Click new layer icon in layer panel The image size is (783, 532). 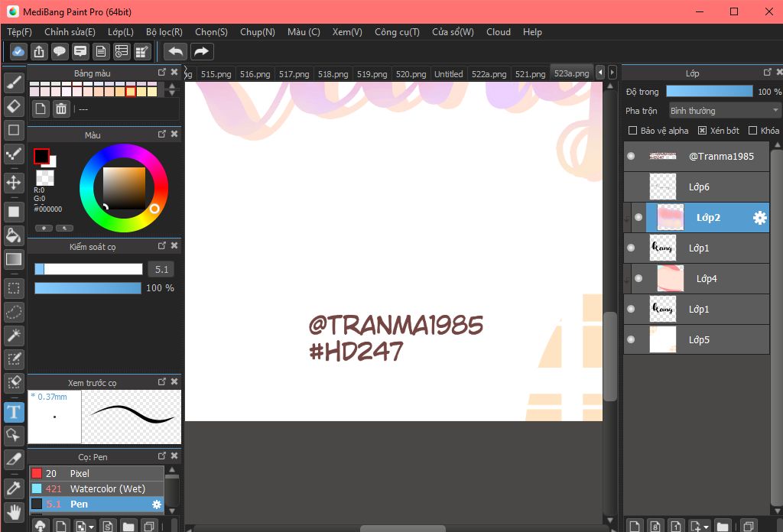[x=634, y=526]
